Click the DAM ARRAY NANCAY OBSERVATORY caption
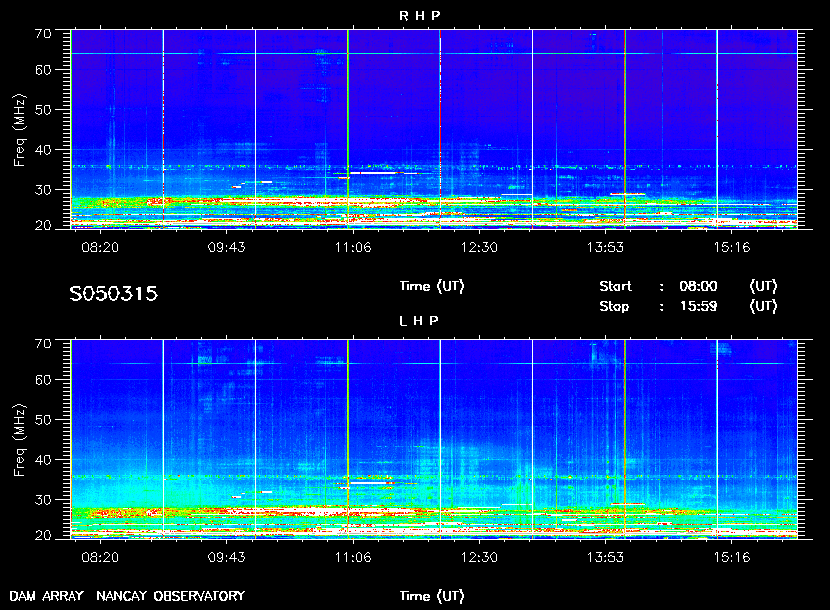830x610 pixels. point(127,596)
